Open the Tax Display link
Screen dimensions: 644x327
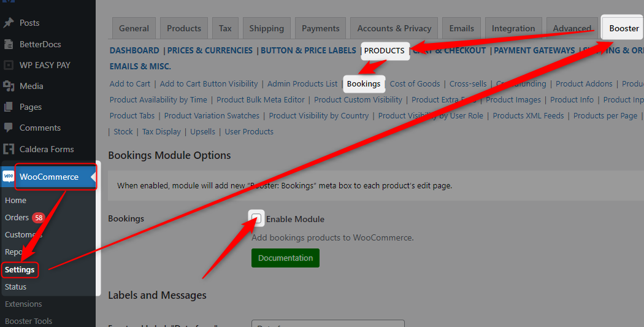tap(161, 132)
